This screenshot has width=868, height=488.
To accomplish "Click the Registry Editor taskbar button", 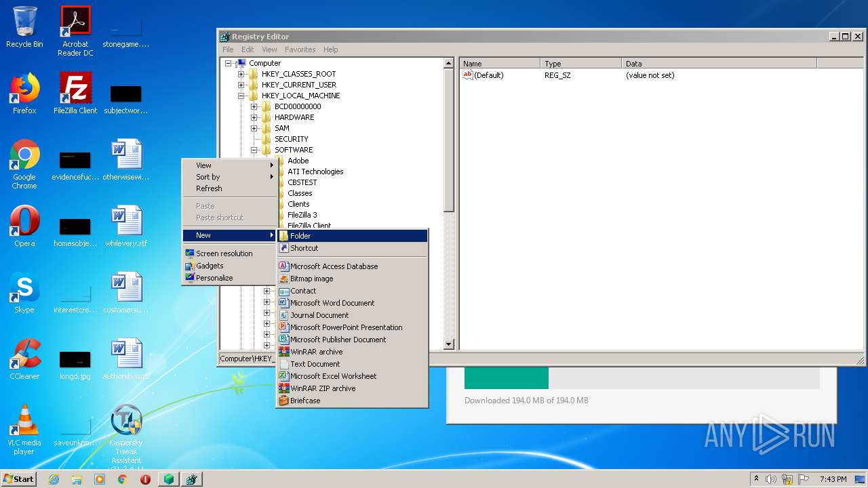I will click(x=192, y=479).
